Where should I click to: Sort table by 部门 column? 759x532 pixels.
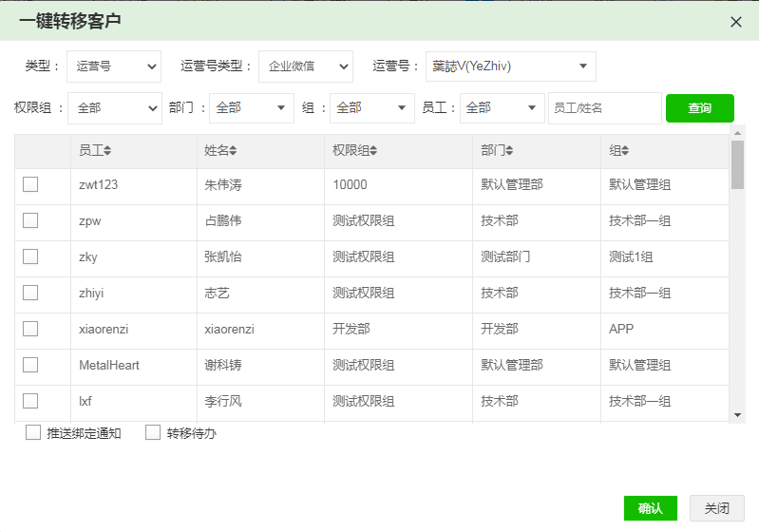click(x=499, y=151)
